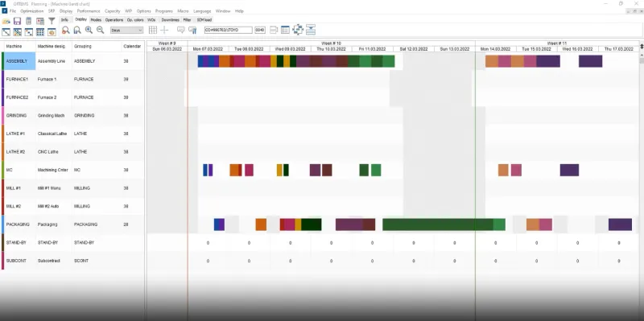Zoom in with the plus magnifier
Image resolution: width=644 pixels, height=321 pixels.
[x=89, y=30]
